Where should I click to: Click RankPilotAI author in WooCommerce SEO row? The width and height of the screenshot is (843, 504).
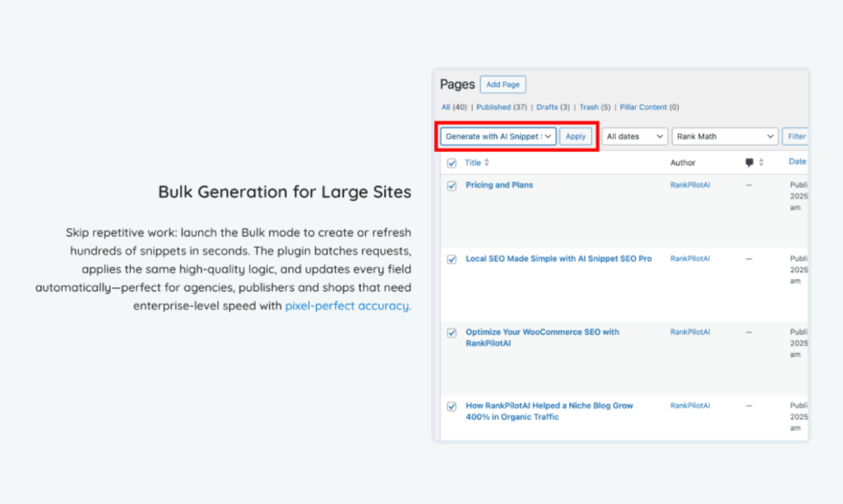(x=690, y=332)
